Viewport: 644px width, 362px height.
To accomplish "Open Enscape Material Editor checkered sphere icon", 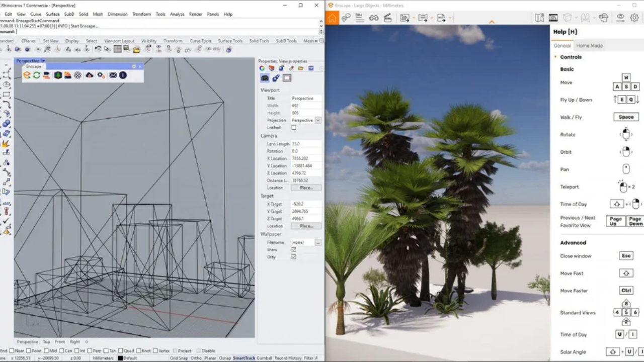I will [78, 75].
